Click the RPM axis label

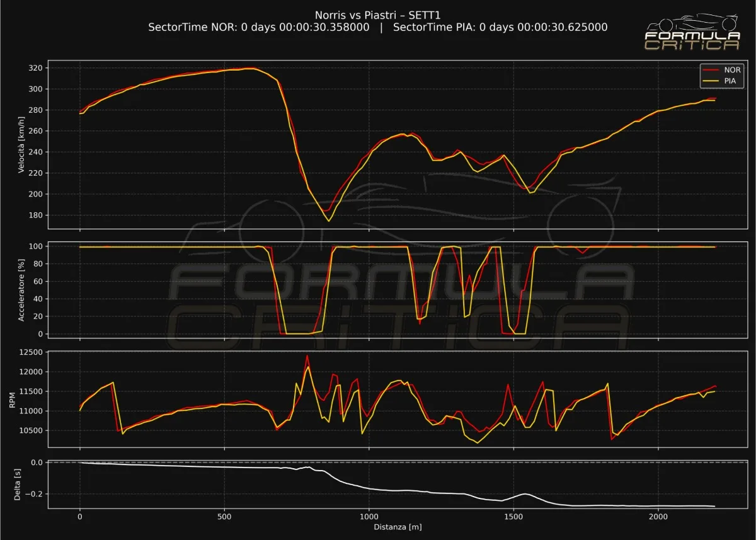pos(13,399)
